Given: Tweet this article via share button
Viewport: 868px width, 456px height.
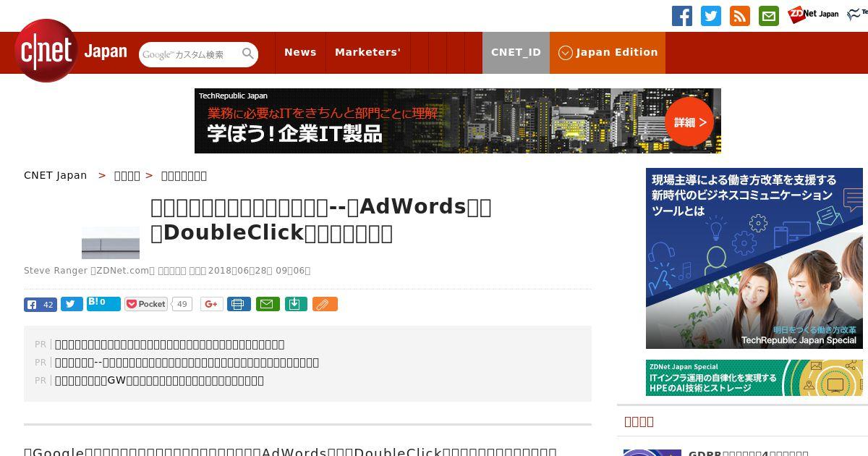Looking at the screenshot, I should [72, 304].
